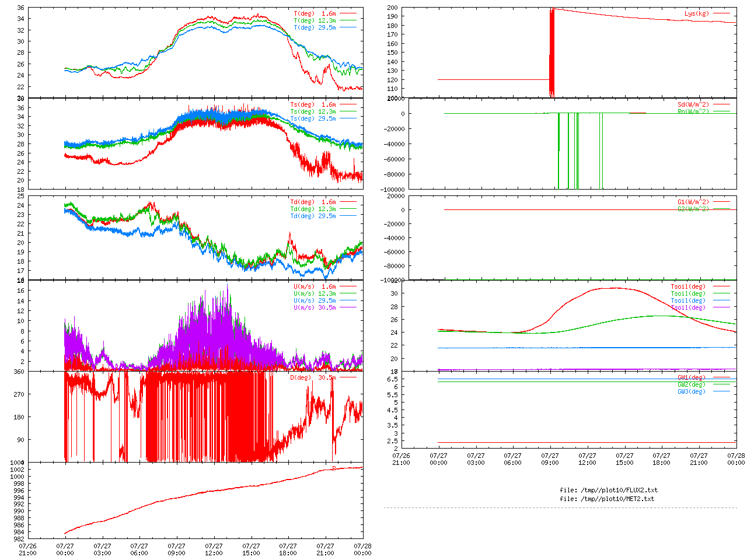Select the 'Ts(deg) 29.5m' legend entry
Image resolution: width=747 pixels, height=560 pixels.
tap(313, 119)
